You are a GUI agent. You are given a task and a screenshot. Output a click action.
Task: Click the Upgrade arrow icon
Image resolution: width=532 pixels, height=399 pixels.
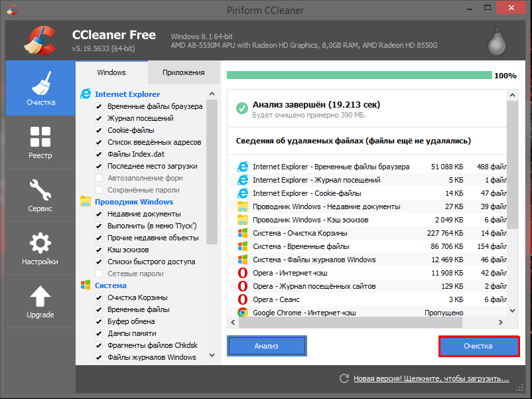coord(40,297)
